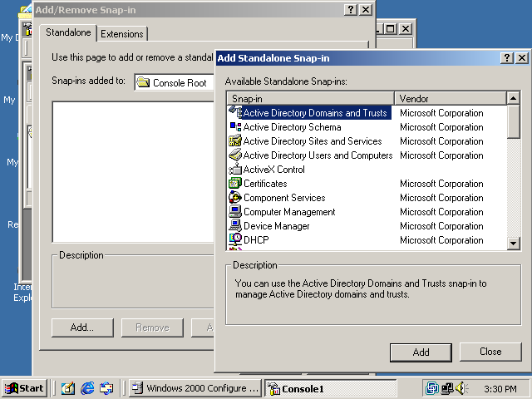Click the Active Directory Sites and Services icon
The width and height of the screenshot is (532, 399).
pyautogui.click(x=235, y=140)
